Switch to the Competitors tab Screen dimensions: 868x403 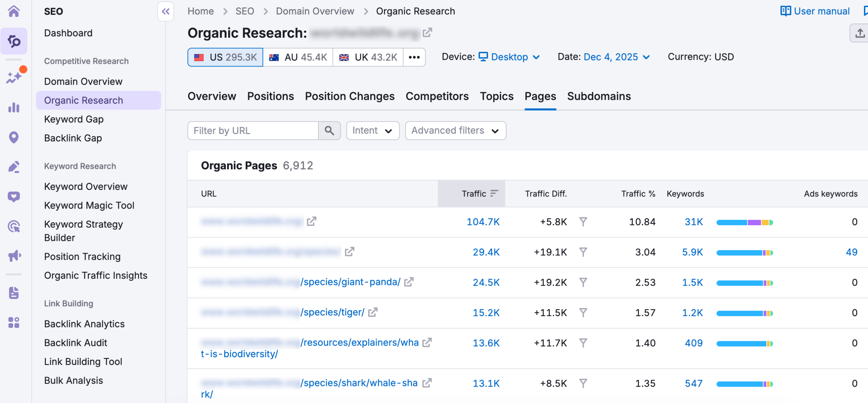(x=437, y=96)
